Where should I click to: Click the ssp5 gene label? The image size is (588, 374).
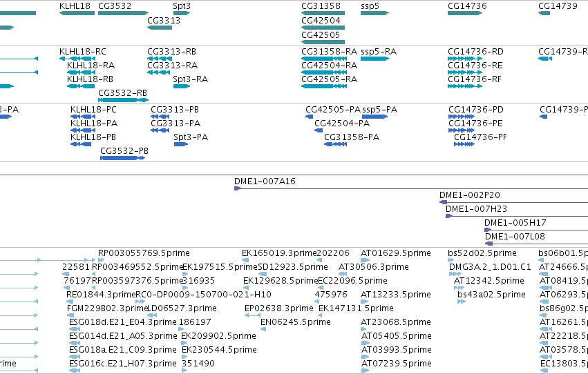370,6
